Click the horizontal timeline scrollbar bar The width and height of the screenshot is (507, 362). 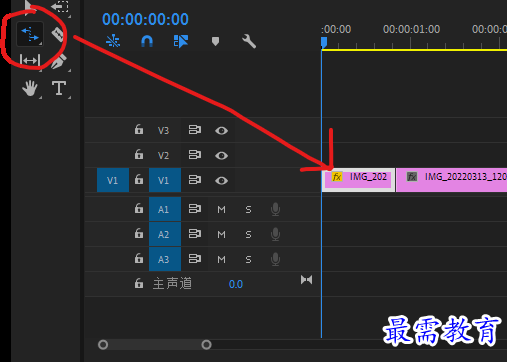click(x=155, y=344)
